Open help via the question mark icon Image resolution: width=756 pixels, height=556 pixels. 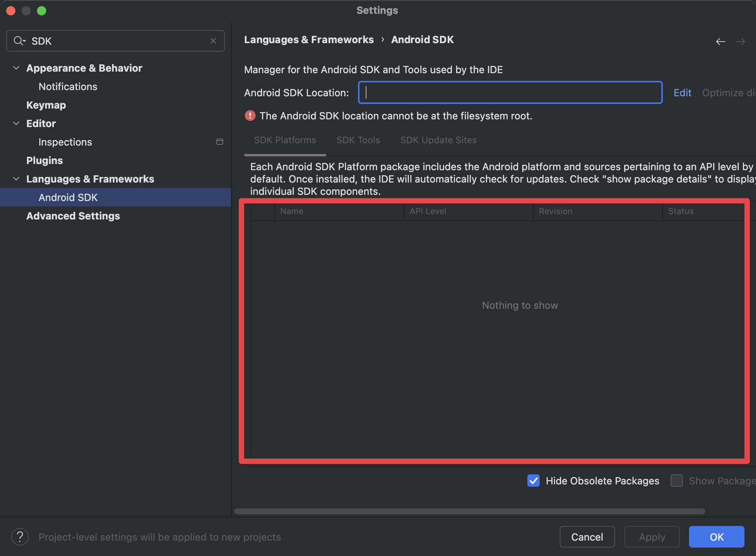20,536
